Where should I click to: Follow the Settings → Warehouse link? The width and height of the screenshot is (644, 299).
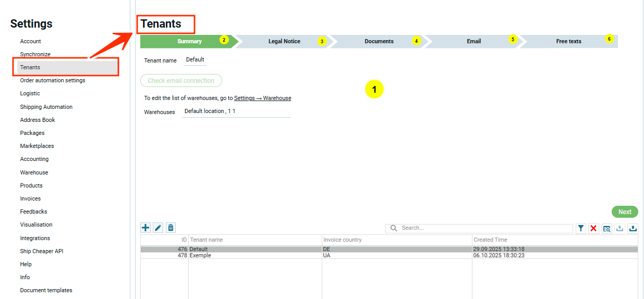pyautogui.click(x=262, y=98)
